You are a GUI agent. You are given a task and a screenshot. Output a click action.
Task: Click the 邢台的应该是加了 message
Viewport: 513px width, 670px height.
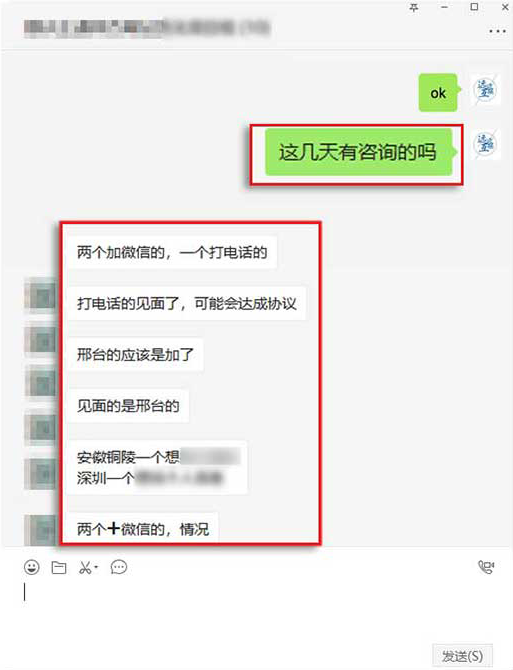pyautogui.click(x=135, y=355)
